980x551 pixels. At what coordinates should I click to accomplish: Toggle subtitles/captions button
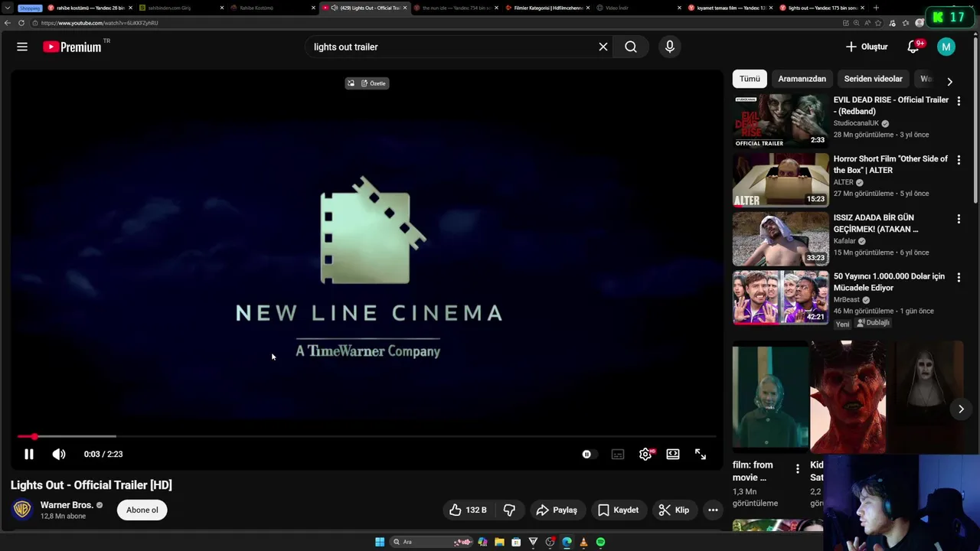pyautogui.click(x=618, y=454)
